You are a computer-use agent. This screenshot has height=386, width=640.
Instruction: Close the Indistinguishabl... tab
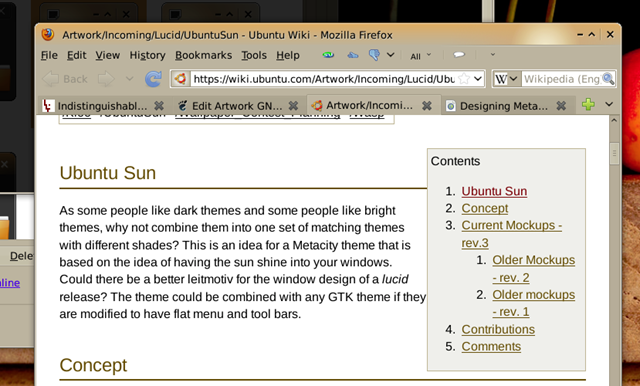pyautogui.click(x=159, y=106)
